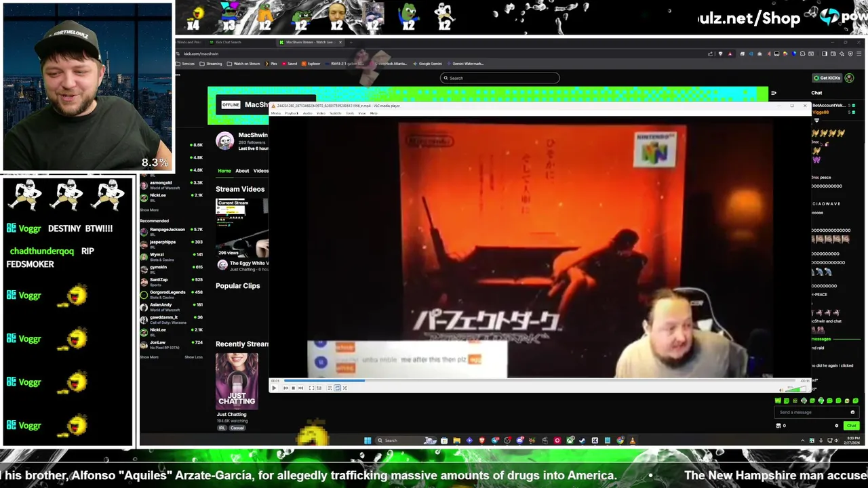Viewport: 868px width, 488px height.
Task: Open chat settings gear icon
Action: [837, 426]
